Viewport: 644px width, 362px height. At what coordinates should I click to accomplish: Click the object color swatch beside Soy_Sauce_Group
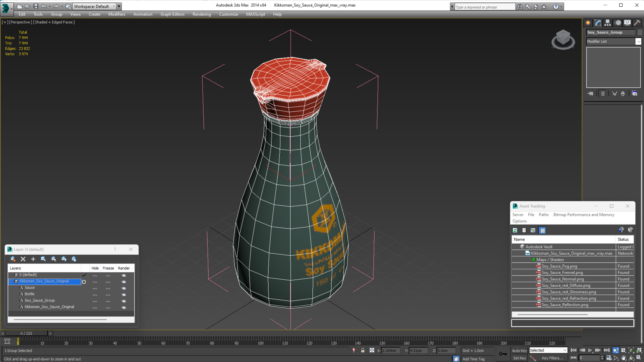[x=639, y=32]
